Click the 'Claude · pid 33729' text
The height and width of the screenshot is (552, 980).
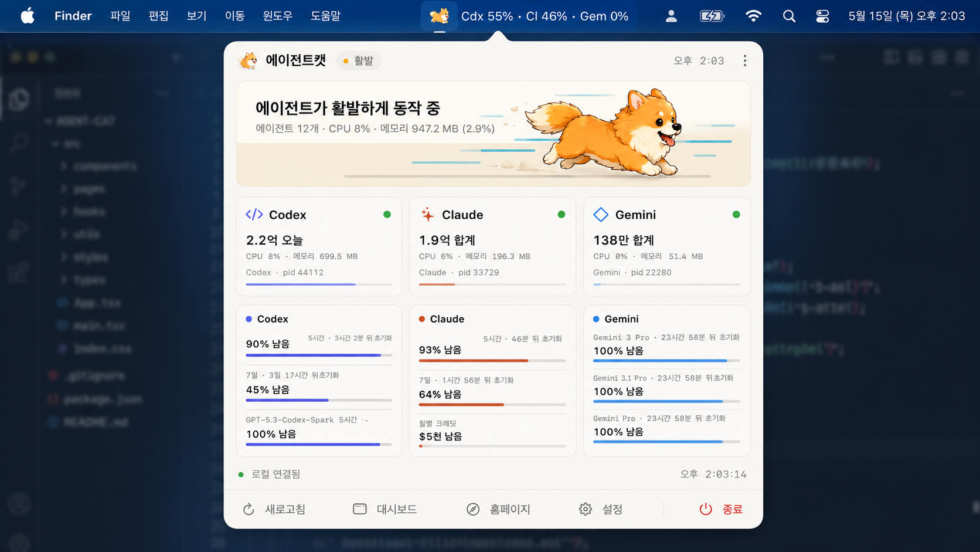click(459, 273)
